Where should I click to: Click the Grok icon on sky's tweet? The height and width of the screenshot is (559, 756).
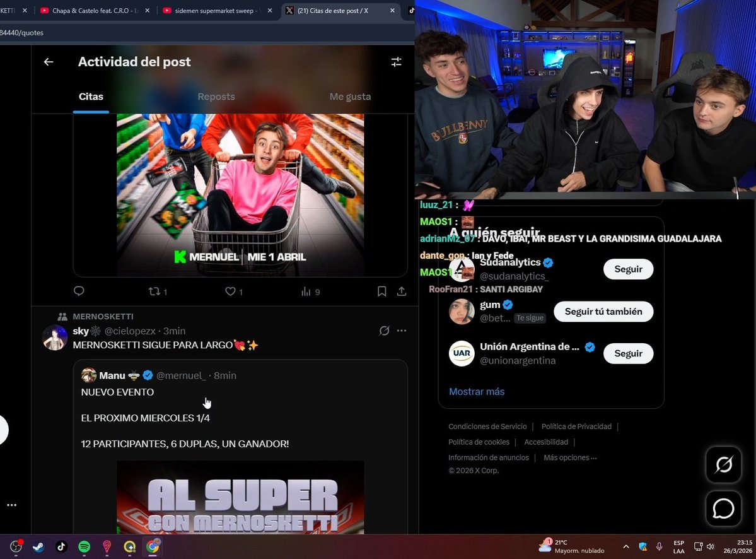click(385, 331)
